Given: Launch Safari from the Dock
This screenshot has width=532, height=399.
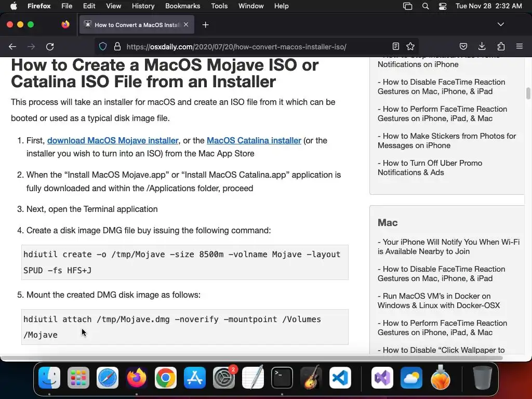Looking at the screenshot, I should (108, 378).
